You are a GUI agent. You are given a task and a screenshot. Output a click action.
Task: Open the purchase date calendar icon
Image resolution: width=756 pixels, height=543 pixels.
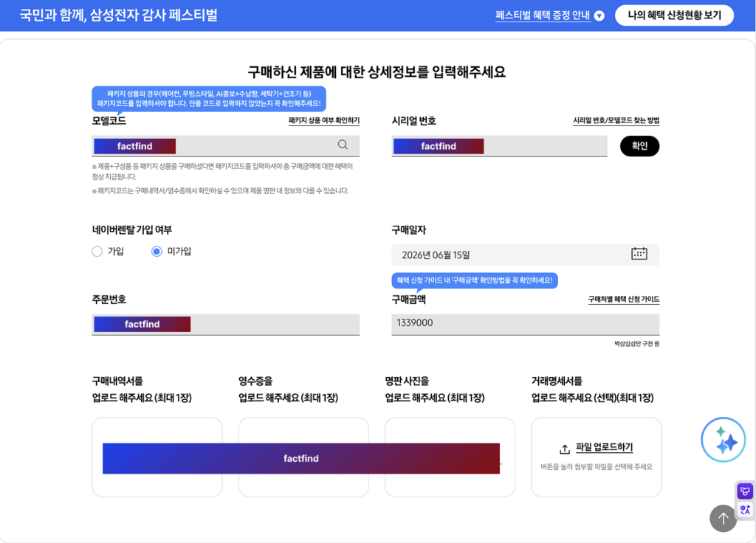(639, 254)
